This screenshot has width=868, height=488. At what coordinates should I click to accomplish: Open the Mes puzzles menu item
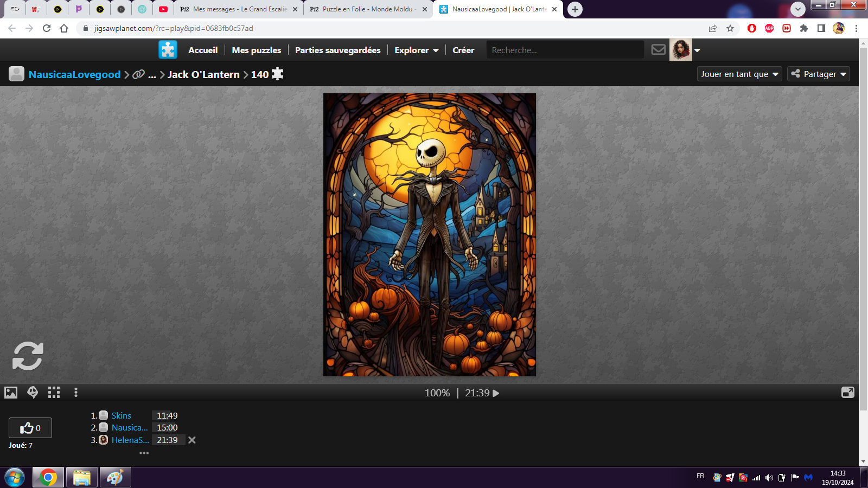256,50
